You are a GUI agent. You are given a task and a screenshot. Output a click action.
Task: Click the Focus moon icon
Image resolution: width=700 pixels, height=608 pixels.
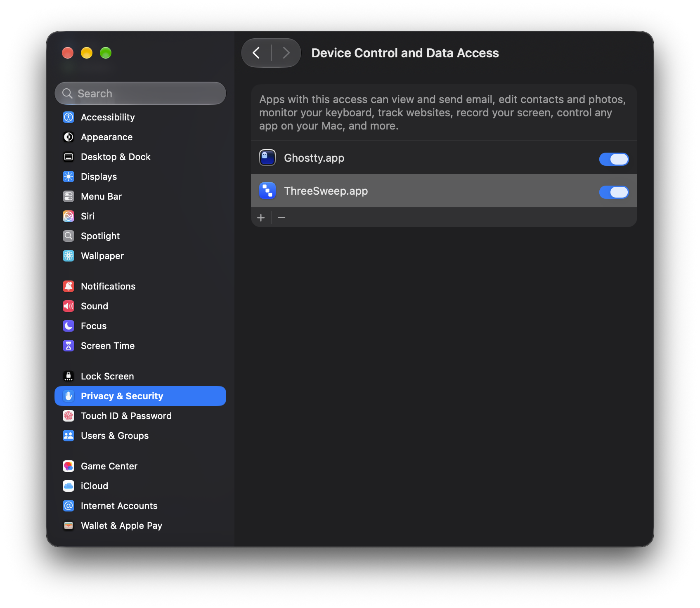69,326
